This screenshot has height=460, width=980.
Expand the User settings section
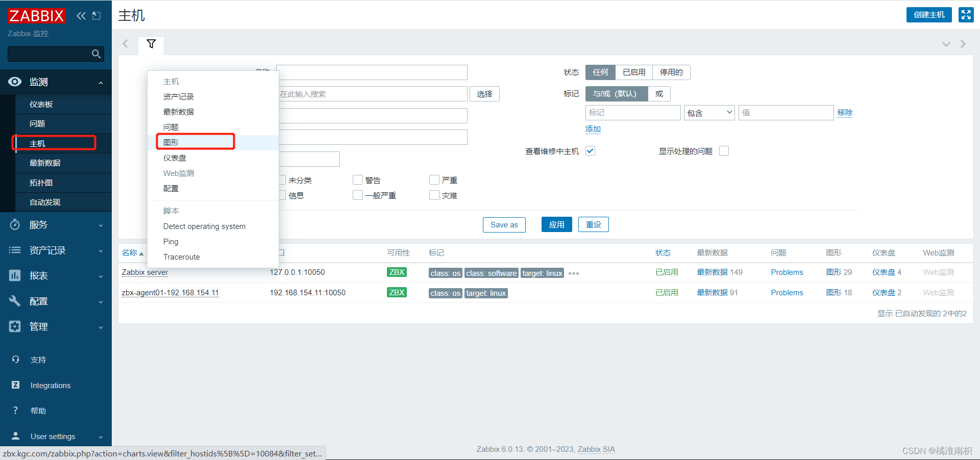[x=101, y=437]
